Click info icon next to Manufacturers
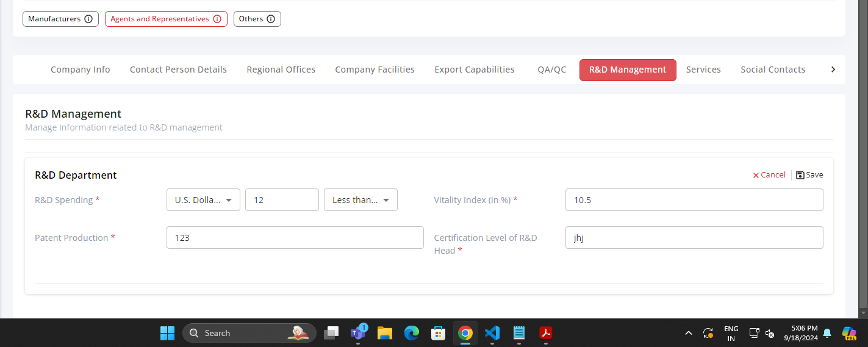 coord(88,19)
